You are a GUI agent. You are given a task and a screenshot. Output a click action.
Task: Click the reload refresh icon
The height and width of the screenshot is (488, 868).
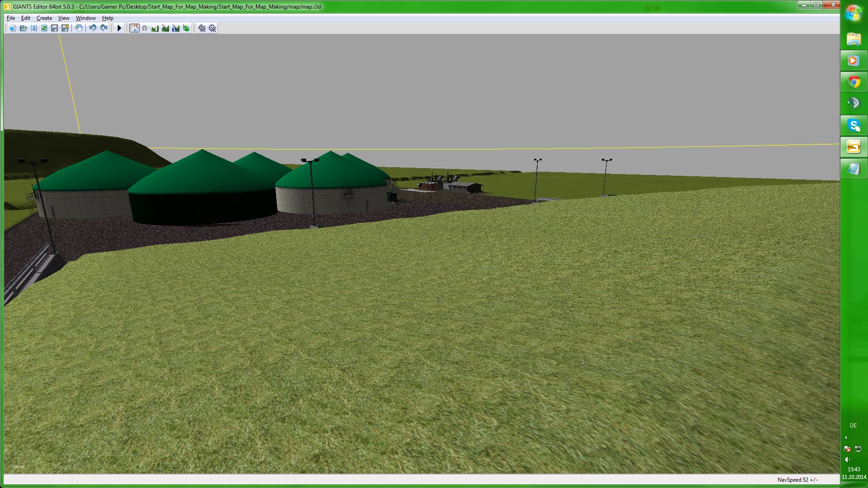pyautogui.click(x=44, y=28)
